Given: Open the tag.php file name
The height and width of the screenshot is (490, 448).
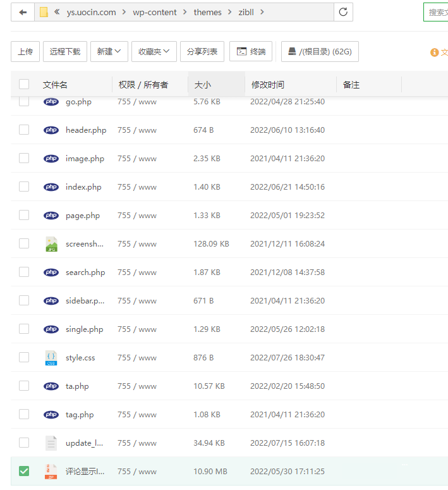Looking at the screenshot, I should (80, 415).
